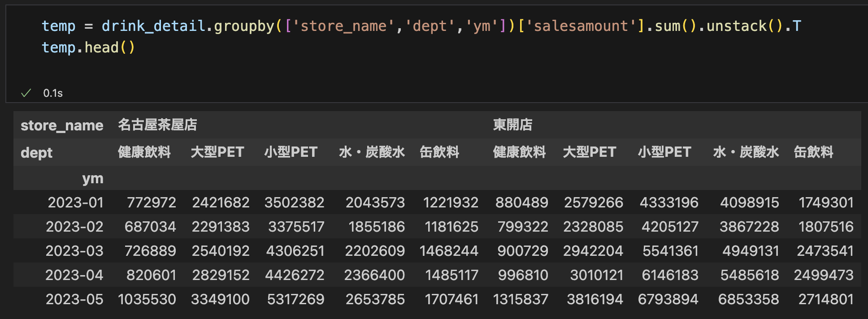The width and height of the screenshot is (868, 319).
Task: Click the row label 2023-05
Action: point(74,299)
